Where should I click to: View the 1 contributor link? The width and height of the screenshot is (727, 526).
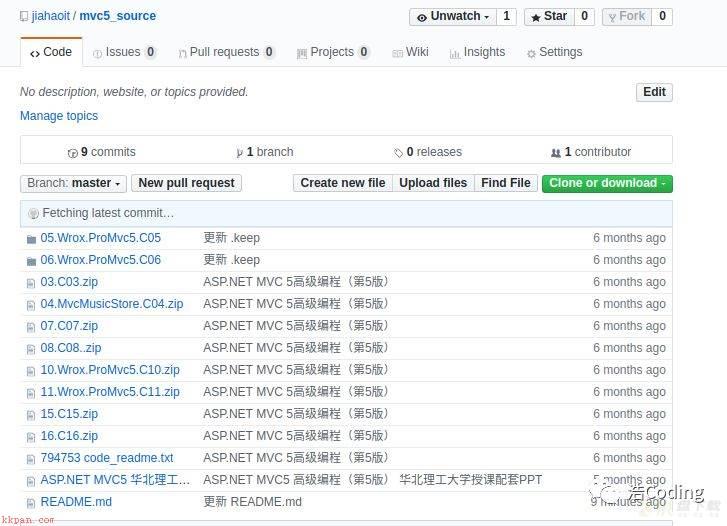[x=591, y=152]
